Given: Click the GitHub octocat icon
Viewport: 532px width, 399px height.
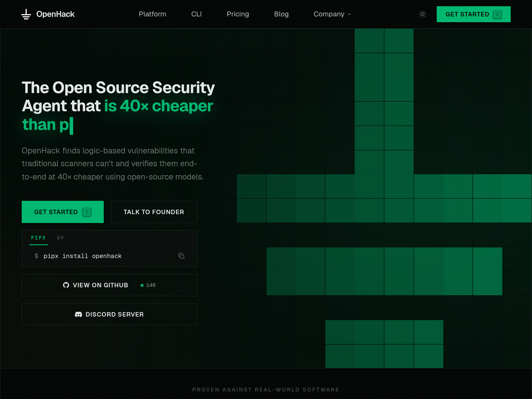Looking at the screenshot, I should click(66, 285).
